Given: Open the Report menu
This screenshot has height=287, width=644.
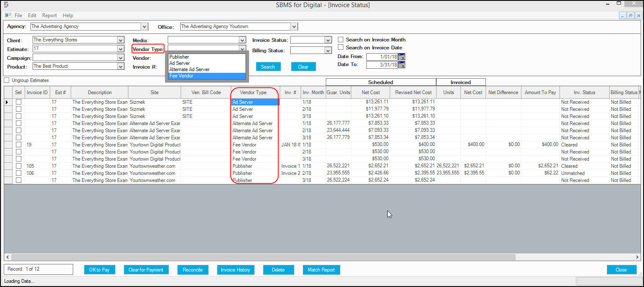Looking at the screenshot, I should pyautogui.click(x=49, y=15).
